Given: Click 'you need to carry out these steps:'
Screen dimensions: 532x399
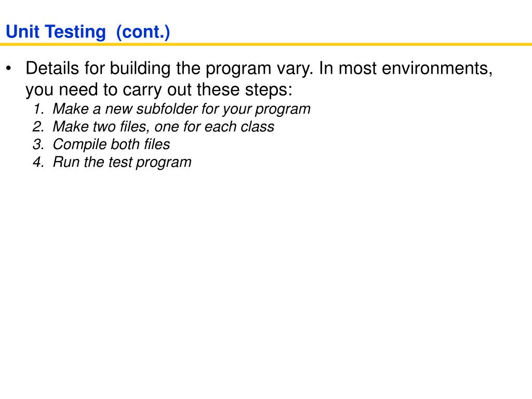Looking at the screenshot, I should click(159, 89).
